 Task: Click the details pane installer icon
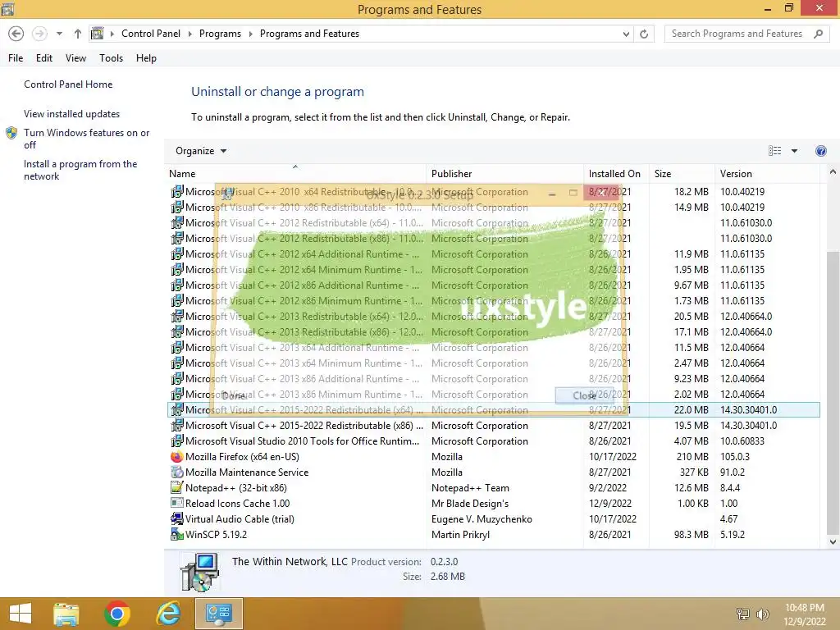point(199,572)
